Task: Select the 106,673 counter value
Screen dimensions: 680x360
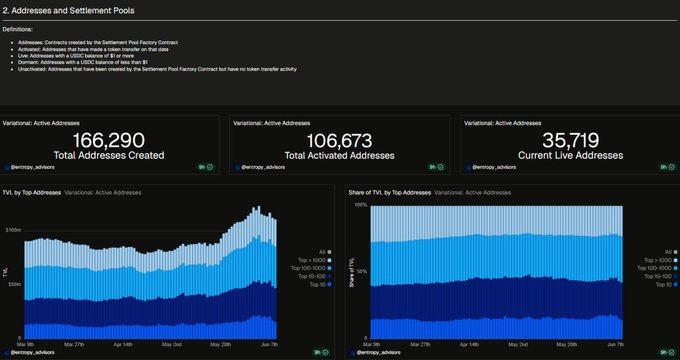Action: [x=340, y=141]
